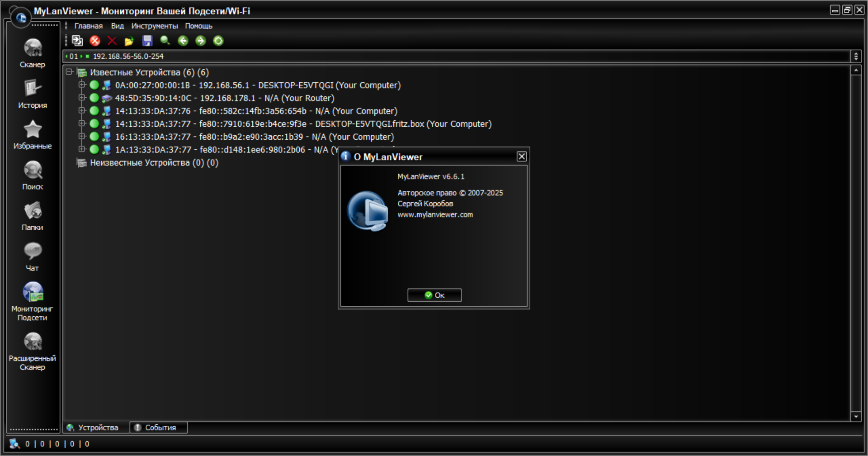
Task: Click the MyLanViewer application logo button
Action: [21, 17]
